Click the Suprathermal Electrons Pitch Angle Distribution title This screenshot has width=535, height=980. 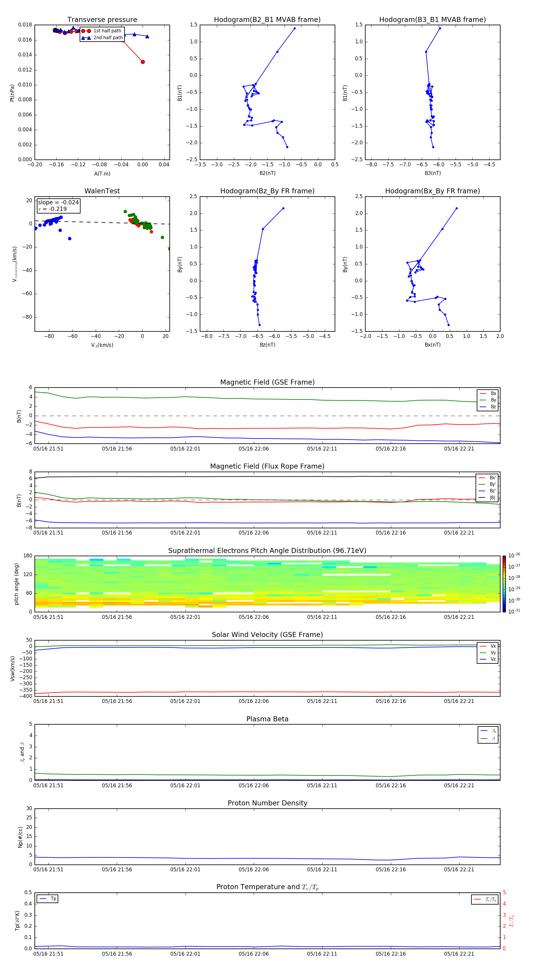click(267, 551)
